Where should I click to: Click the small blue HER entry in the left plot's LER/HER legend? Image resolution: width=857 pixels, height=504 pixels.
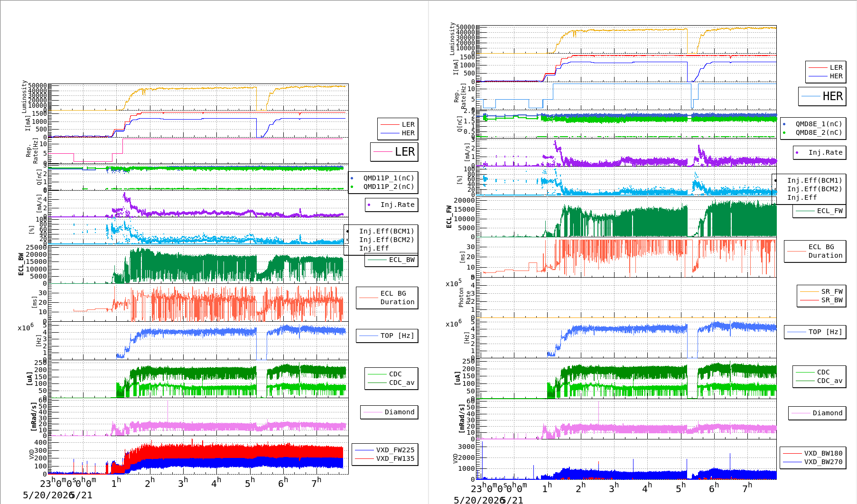point(398,133)
